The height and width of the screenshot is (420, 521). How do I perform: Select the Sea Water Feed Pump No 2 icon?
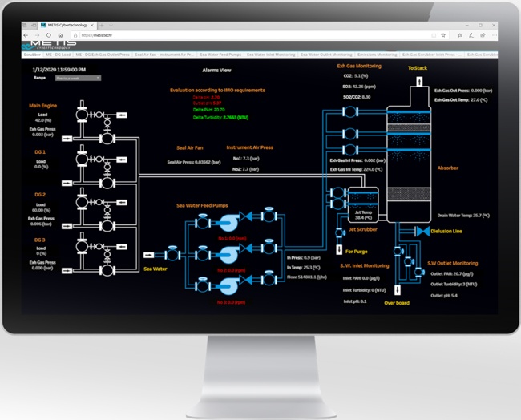click(228, 254)
